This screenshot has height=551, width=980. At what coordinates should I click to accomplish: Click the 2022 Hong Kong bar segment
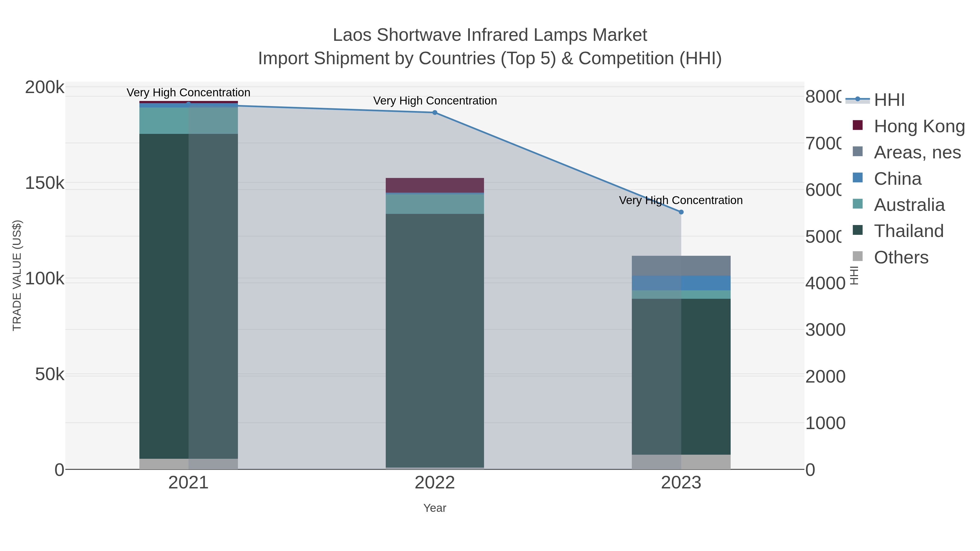coord(435,185)
